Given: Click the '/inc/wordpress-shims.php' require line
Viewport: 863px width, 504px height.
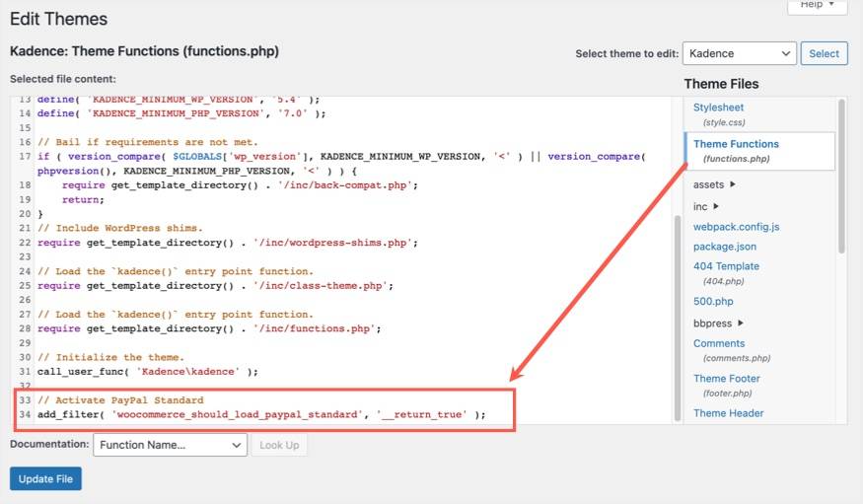Looking at the screenshot, I should coord(227,243).
